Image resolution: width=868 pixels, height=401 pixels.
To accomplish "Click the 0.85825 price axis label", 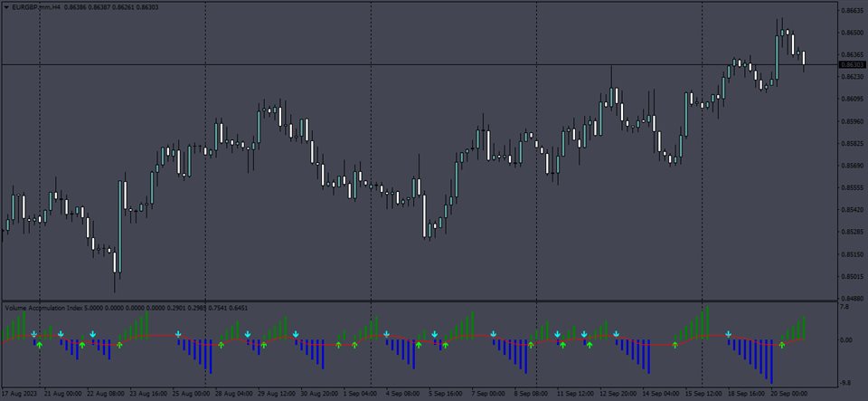I will 853,143.
